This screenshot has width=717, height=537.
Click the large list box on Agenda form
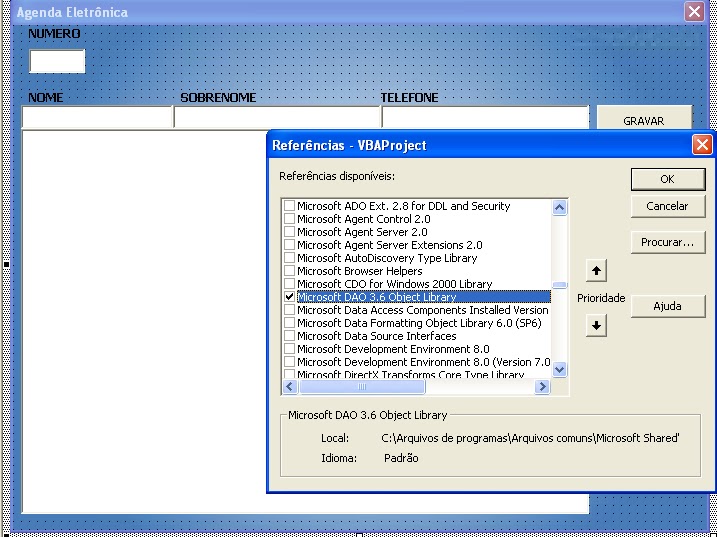coord(144,321)
